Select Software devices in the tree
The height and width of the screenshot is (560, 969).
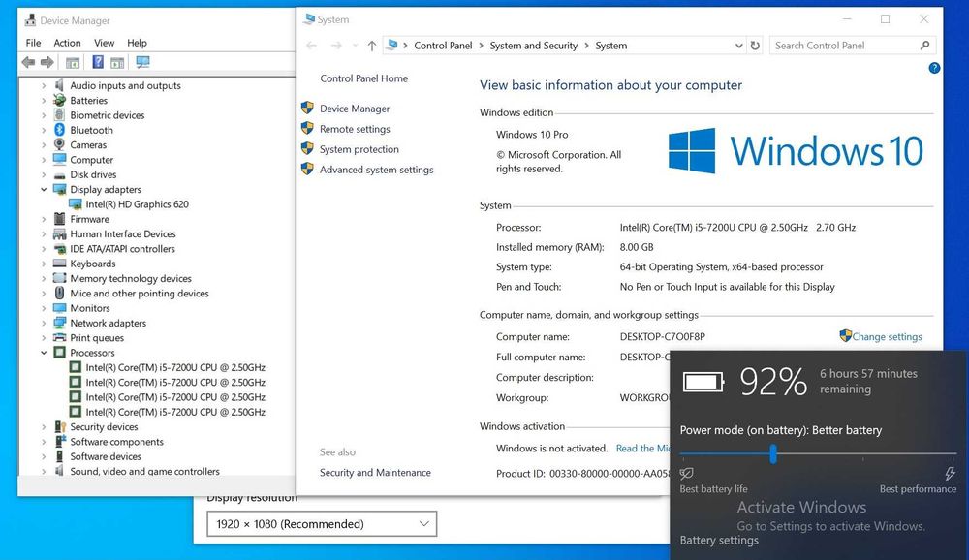pyautogui.click(x=106, y=456)
